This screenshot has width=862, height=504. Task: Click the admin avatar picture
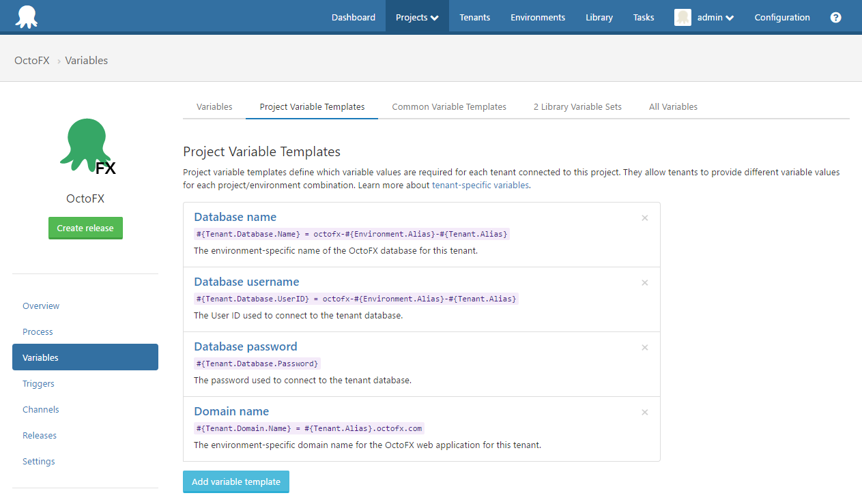coord(683,17)
